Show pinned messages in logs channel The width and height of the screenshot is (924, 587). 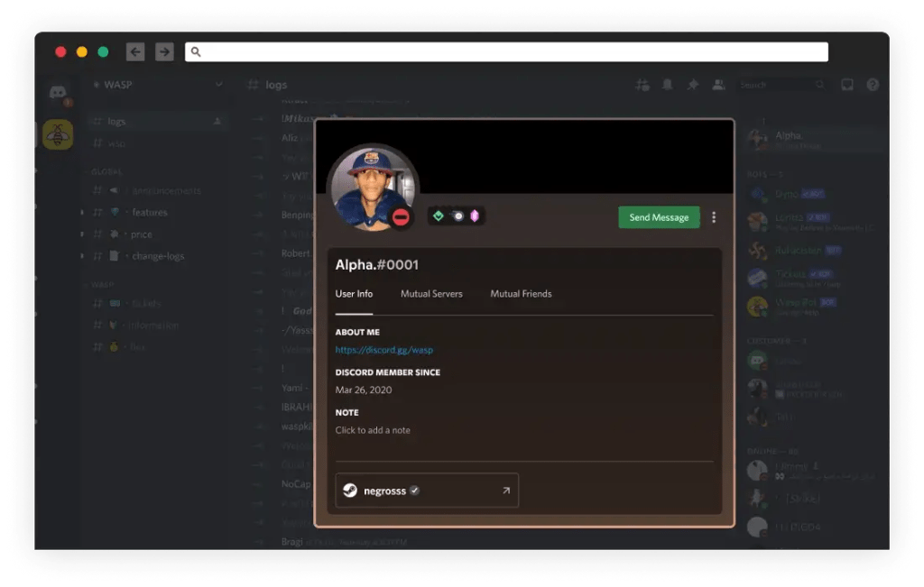coord(693,84)
